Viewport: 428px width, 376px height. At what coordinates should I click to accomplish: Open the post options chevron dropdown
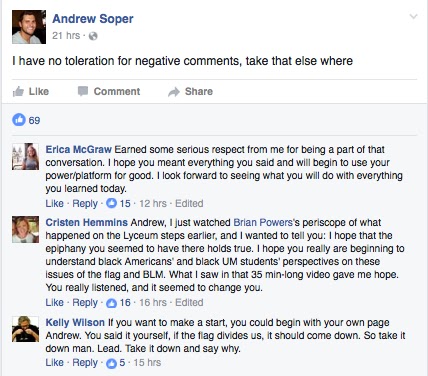413,16
